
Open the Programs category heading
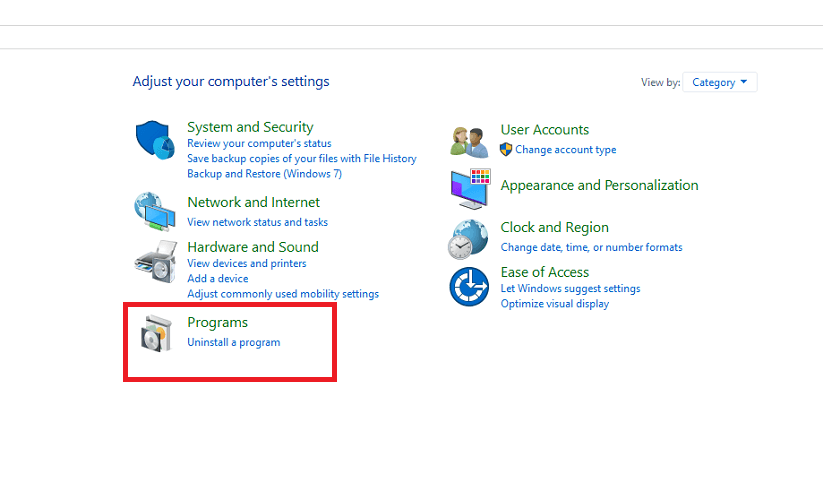(217, 323)
